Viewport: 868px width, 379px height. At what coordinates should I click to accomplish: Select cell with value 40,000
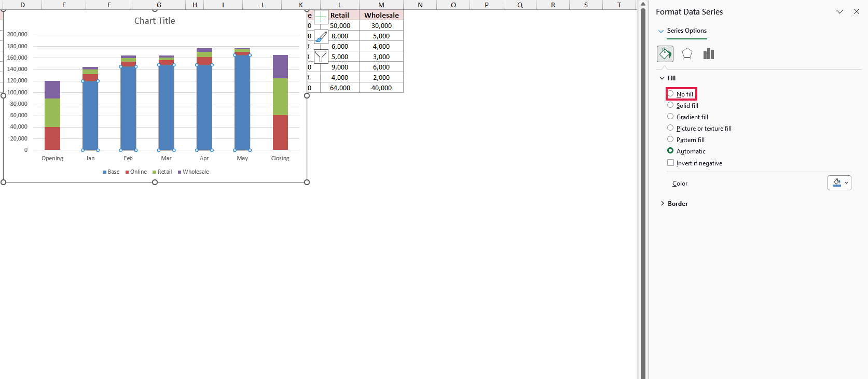point(381,88)
